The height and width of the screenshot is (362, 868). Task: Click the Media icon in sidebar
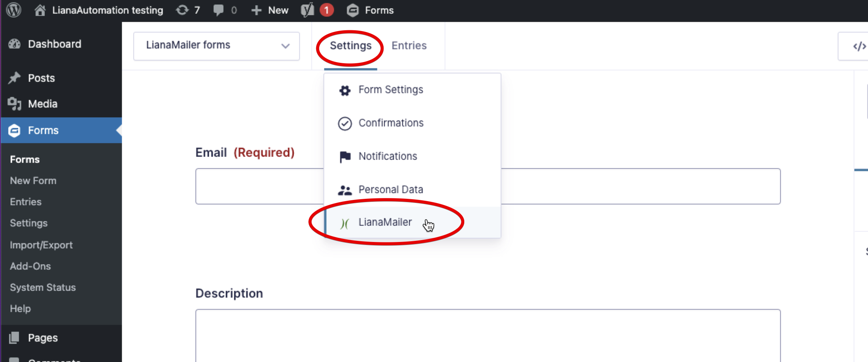click(x=14, y=104)
